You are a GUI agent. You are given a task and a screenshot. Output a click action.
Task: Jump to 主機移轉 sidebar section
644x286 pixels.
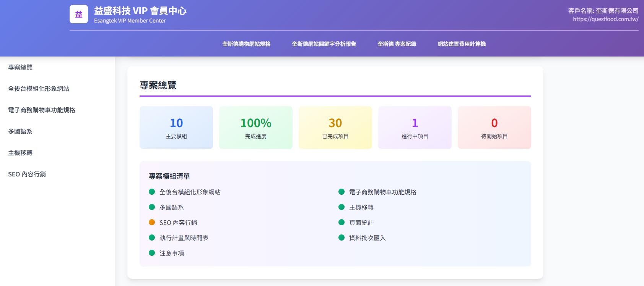point(20,153)
